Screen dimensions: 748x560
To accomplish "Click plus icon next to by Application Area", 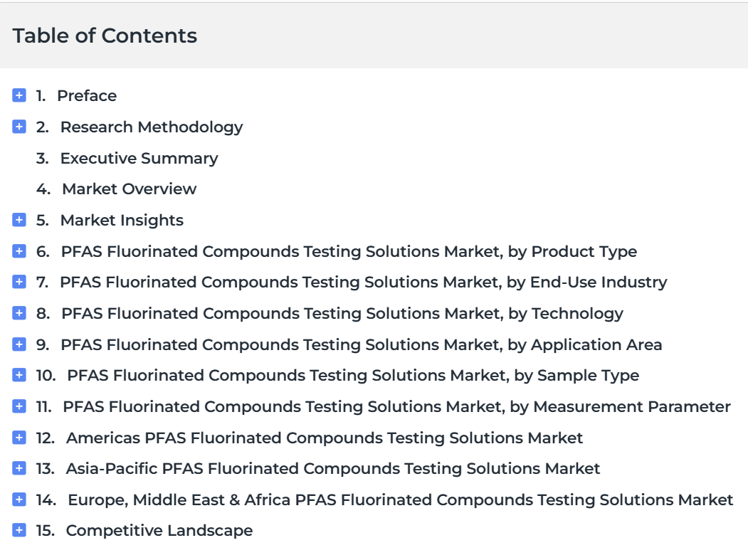I will pos(19,344).
